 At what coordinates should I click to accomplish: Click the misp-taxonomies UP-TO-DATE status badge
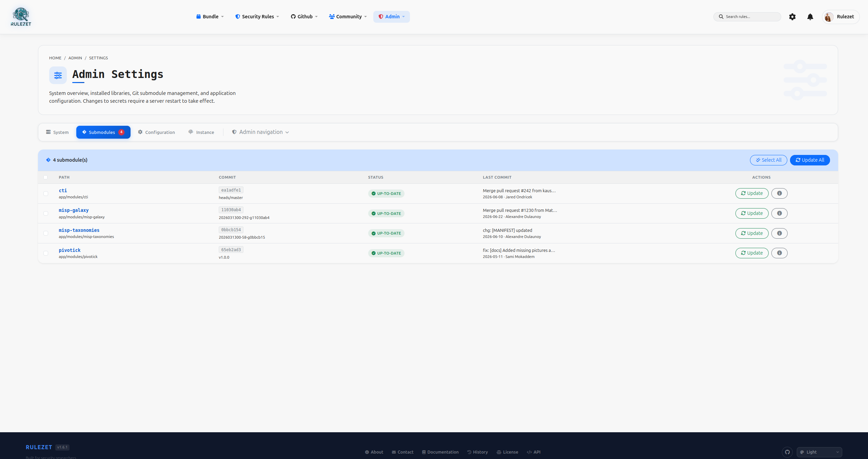[386, 233]
